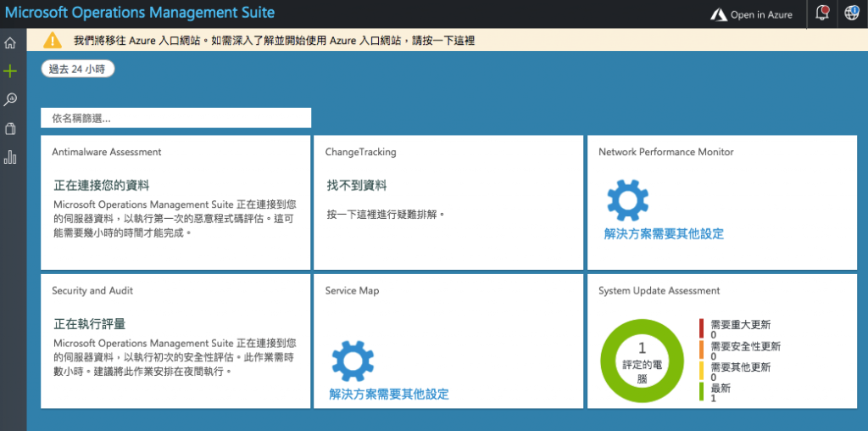Image resolution: width=868 pixels, height=431 pixels.
Task: Open the globe language icon
Action: pyautogui.click(x=851, y=14)
